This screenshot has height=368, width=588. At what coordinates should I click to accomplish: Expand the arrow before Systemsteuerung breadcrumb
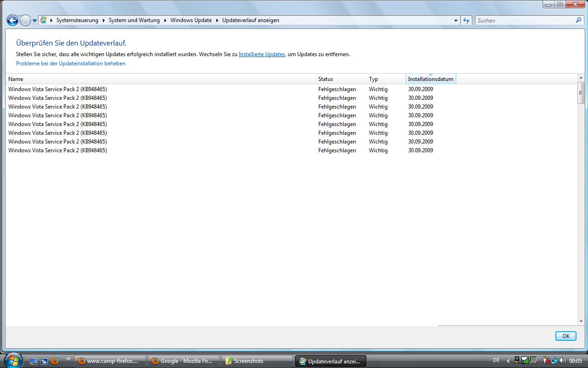(x=51, y=20)
